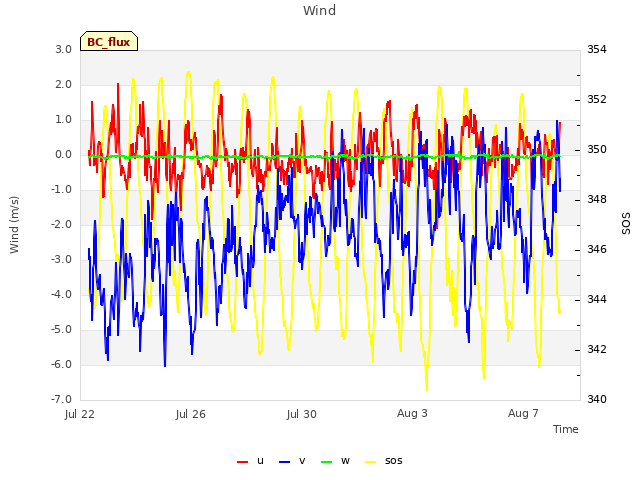Click the '0.0' left axis value
Viewport: 640px width, 480px height.
(64, 155)
